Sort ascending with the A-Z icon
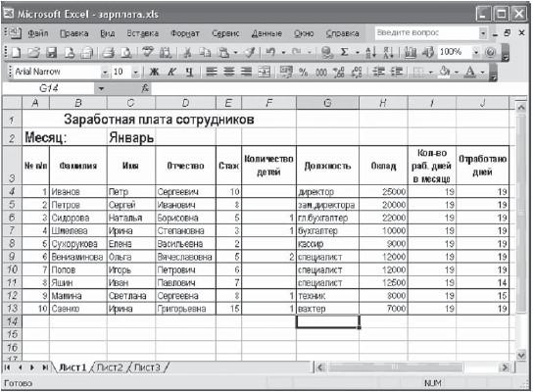Viewport: 533px width, 392px height. pyautogui.click(x=371, y=53)
